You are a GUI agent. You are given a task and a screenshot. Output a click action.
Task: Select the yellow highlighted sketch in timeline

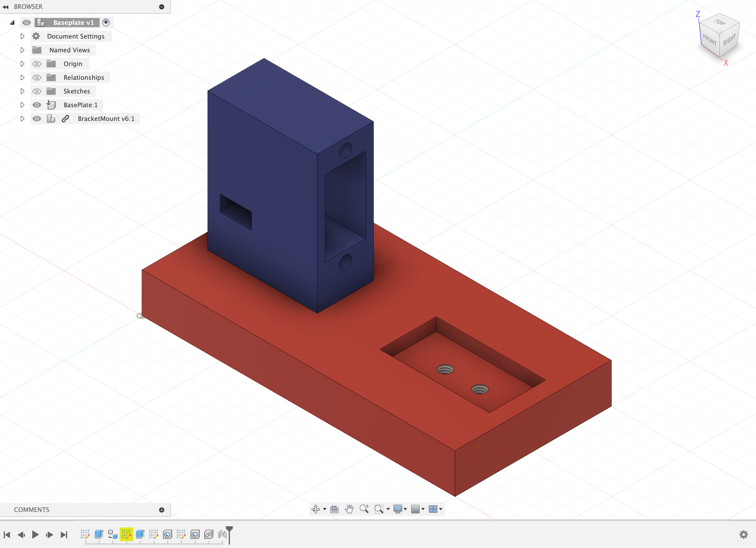point(126,534)
